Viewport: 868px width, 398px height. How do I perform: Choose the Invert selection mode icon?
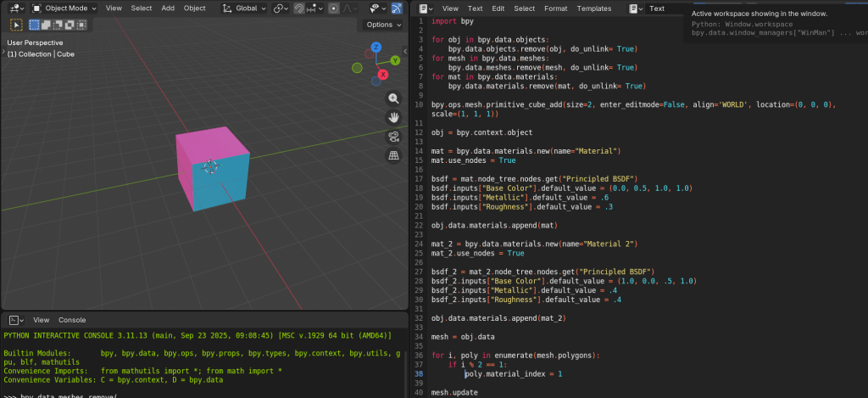pyautogui.click(x=70, y=25)
